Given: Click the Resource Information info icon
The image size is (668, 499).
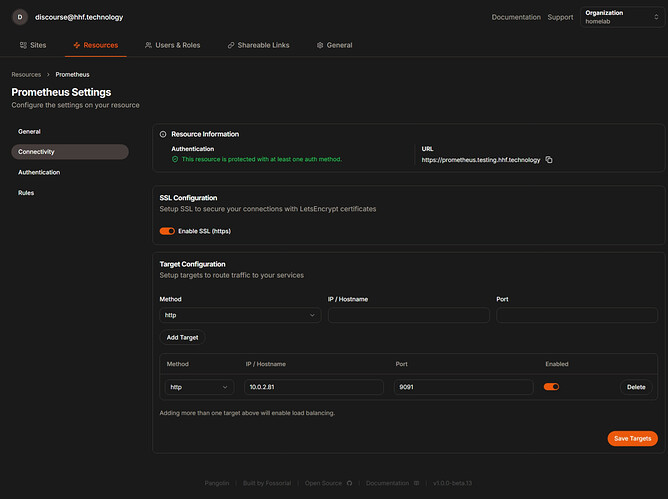Looking at the screenshot, I should click(163, 134).
